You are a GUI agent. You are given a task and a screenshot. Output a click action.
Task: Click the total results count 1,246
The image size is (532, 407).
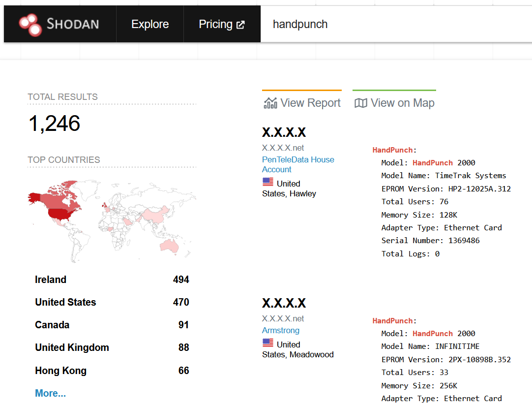[54, 124]
